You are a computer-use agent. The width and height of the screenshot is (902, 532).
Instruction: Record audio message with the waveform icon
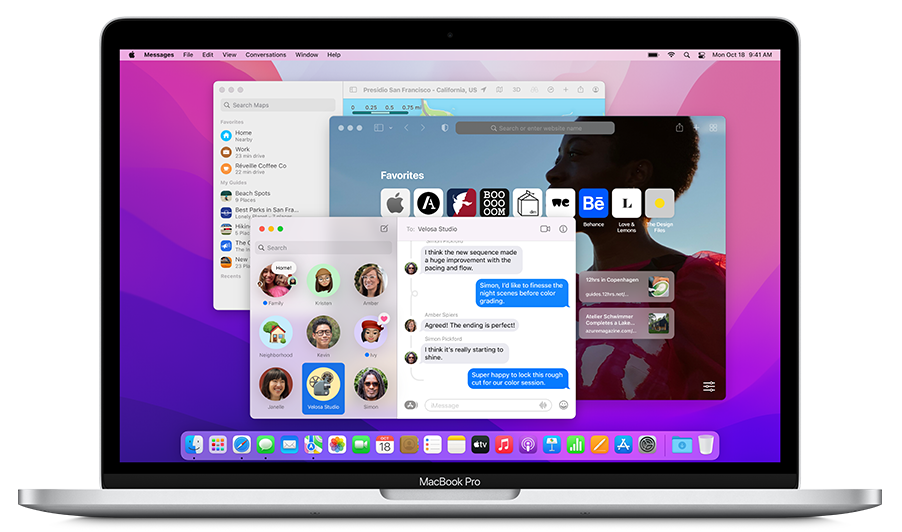click(x=542, y=405)
